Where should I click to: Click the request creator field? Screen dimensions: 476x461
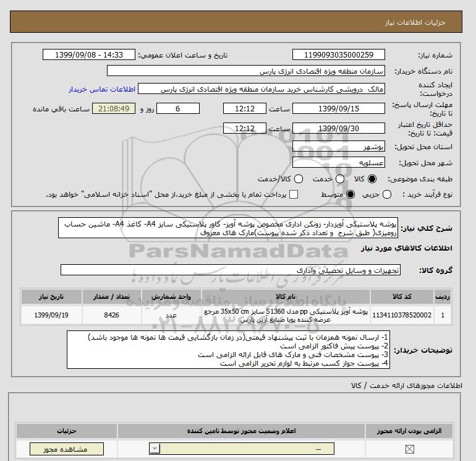click(x=261, y=89)
